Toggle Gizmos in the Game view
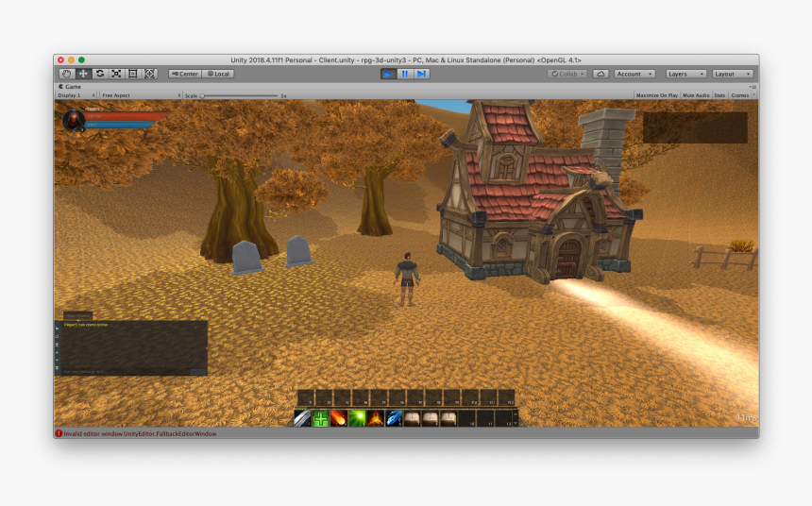 739,95
